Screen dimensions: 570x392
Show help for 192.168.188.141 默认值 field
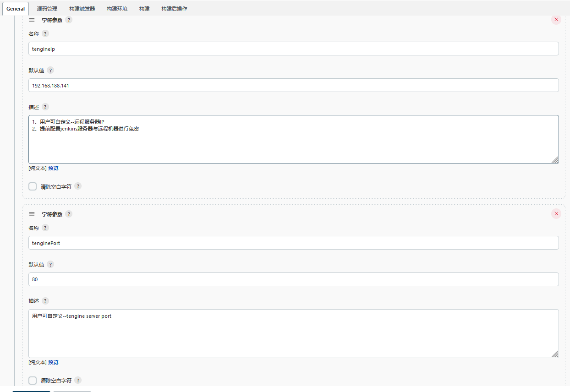(50, 71)
